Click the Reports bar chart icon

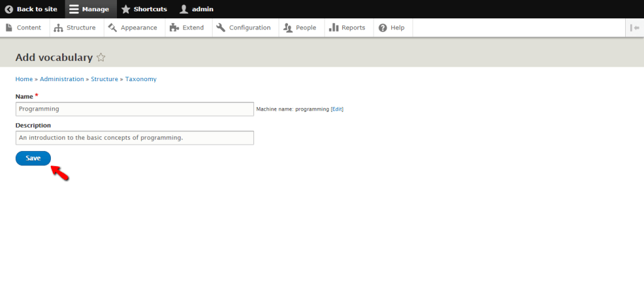[333, 28]
